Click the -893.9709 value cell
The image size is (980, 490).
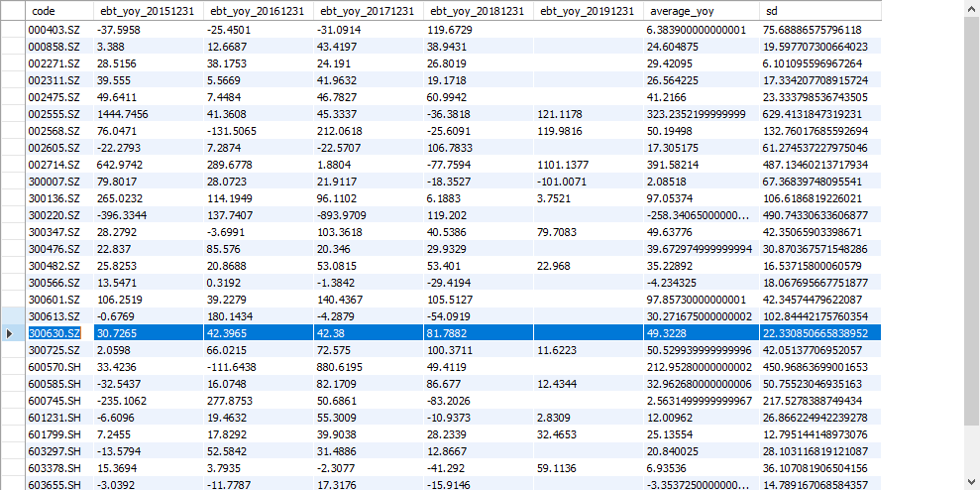click(369, 215)
